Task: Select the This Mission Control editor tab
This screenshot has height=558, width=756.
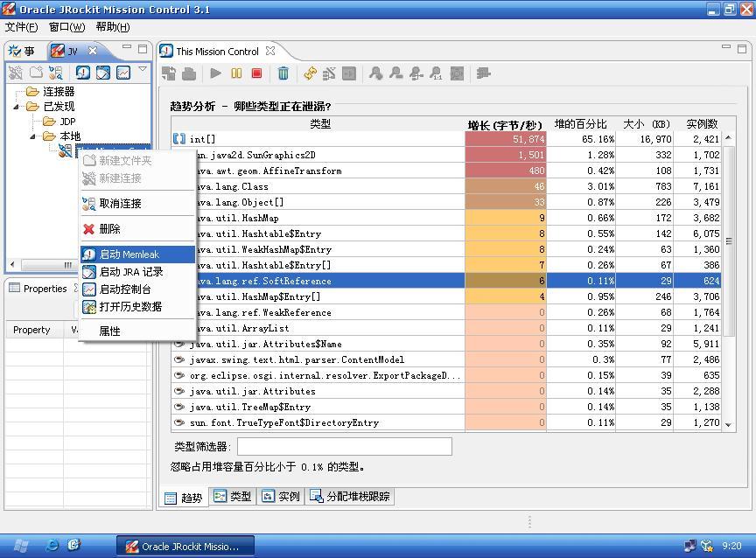Action: (x=217, y=51)
